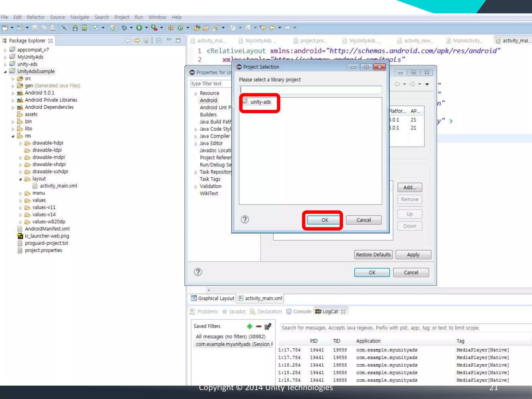Click the Print toolbar icon
This screenshot has width=532, height=399.
tap(52, 28)
